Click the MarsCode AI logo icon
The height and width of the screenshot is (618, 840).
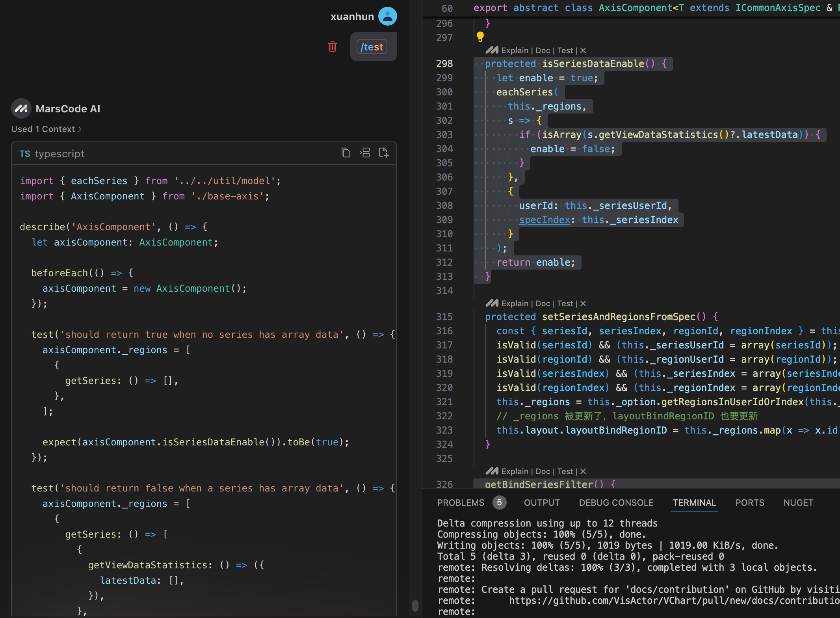tap(21, 108)
